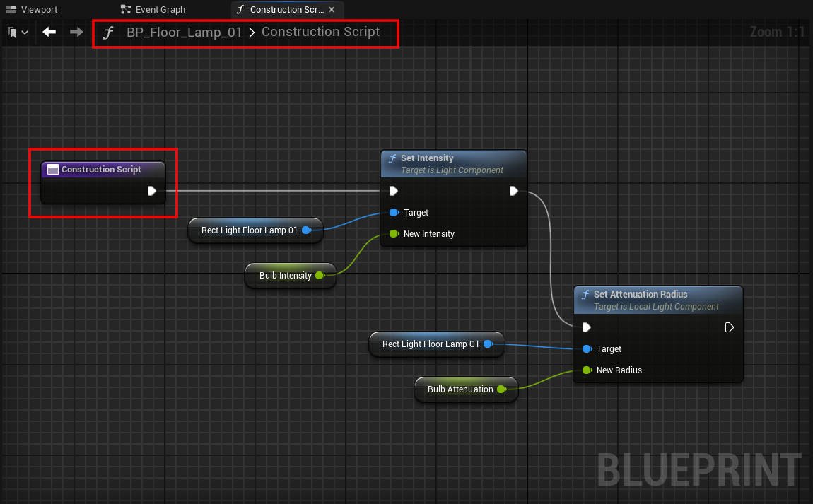Click Construction Script node's exec output pin
This screenshot has height=504, width=813.
[152, 191]
